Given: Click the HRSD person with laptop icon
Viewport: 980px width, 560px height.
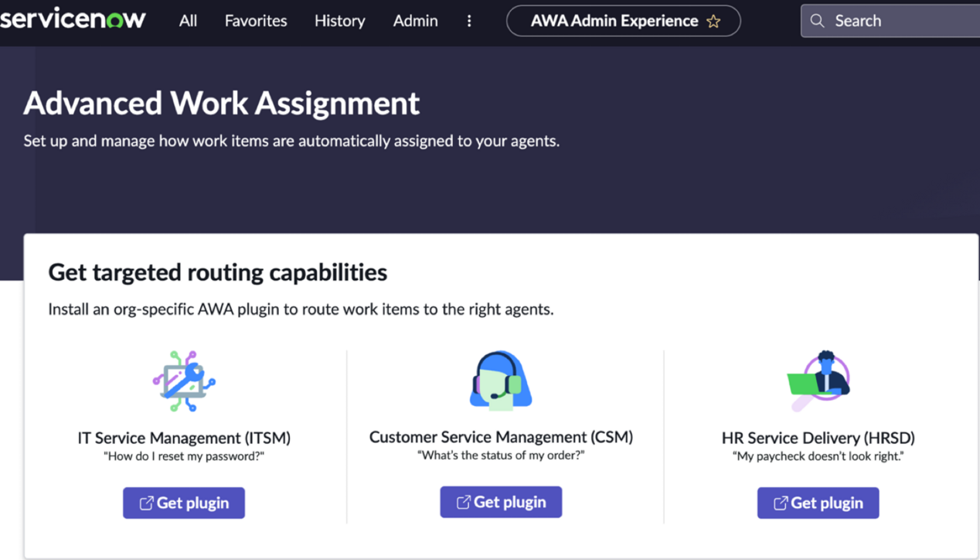Looking at the screenshot, I should tap(818, 381).
